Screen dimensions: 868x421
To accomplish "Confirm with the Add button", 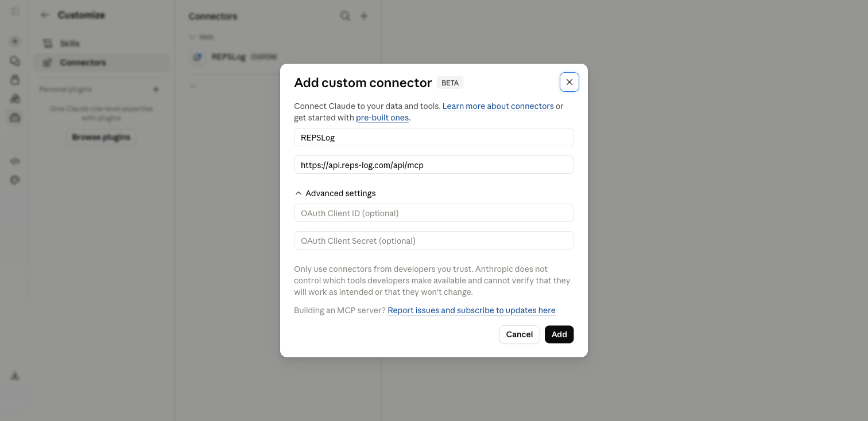I will coord(559,334).
